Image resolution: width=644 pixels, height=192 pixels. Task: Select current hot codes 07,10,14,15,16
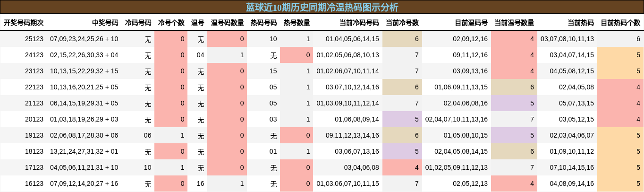pos(572,167)
